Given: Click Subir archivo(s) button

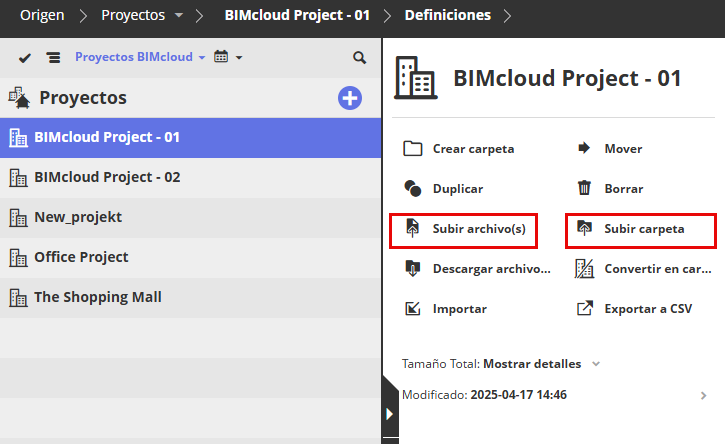Looking at the screenshot, I should pos(463,229).
